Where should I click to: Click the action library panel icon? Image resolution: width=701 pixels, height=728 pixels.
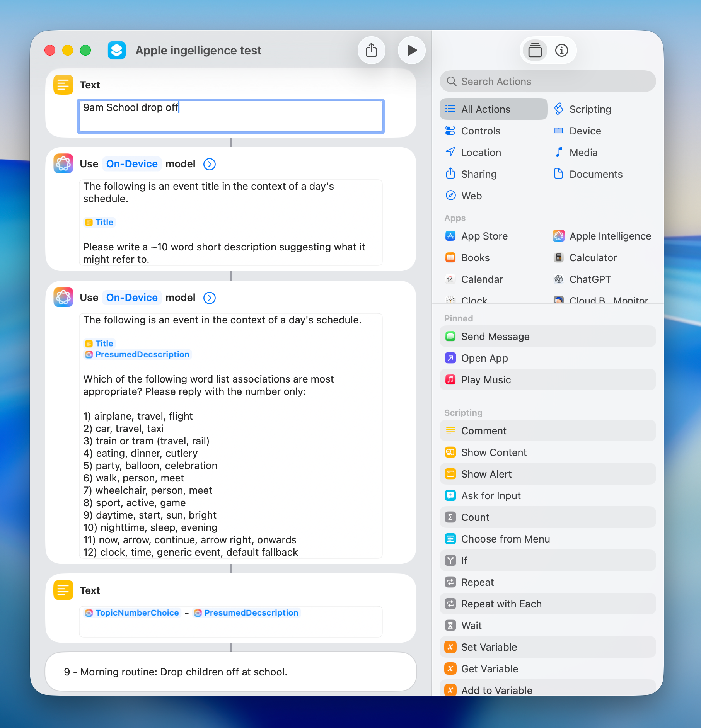click(534, 50)
